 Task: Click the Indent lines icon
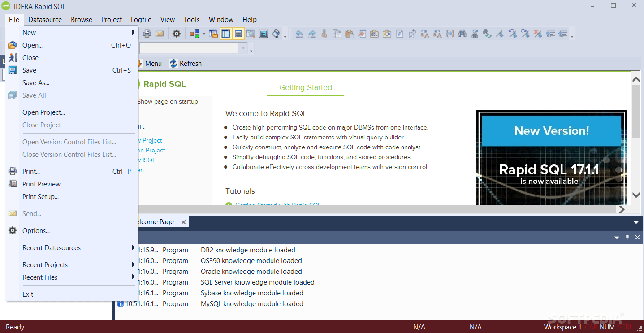point(550,34)
